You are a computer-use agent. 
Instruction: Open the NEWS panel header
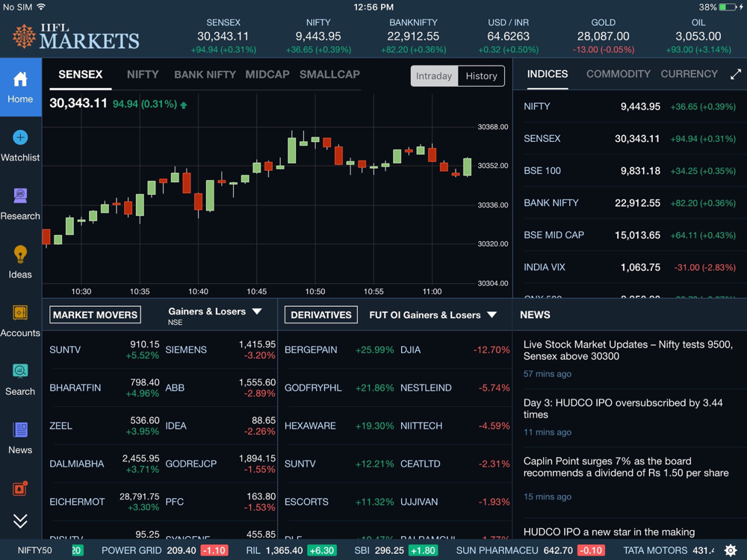pyautogui.click(x=535, y=315)
